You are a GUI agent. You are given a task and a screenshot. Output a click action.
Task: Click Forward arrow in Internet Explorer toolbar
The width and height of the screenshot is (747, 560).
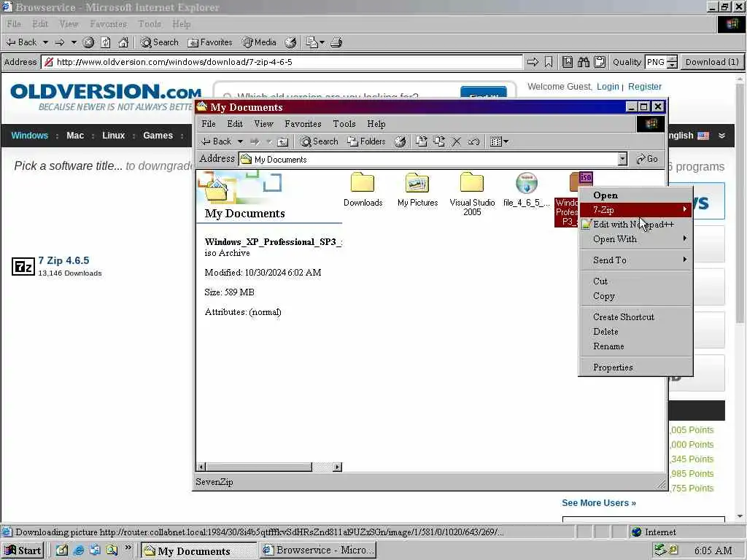click(x=60, y=42)
